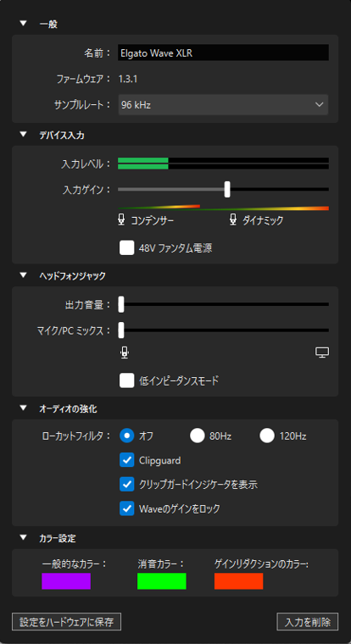Click the 入力ゲイン slider handle

coord(227,189)
